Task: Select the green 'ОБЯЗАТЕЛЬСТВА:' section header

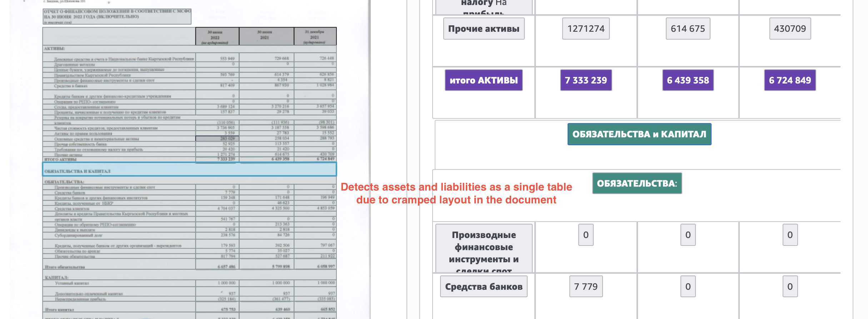Action: (637, 183)
